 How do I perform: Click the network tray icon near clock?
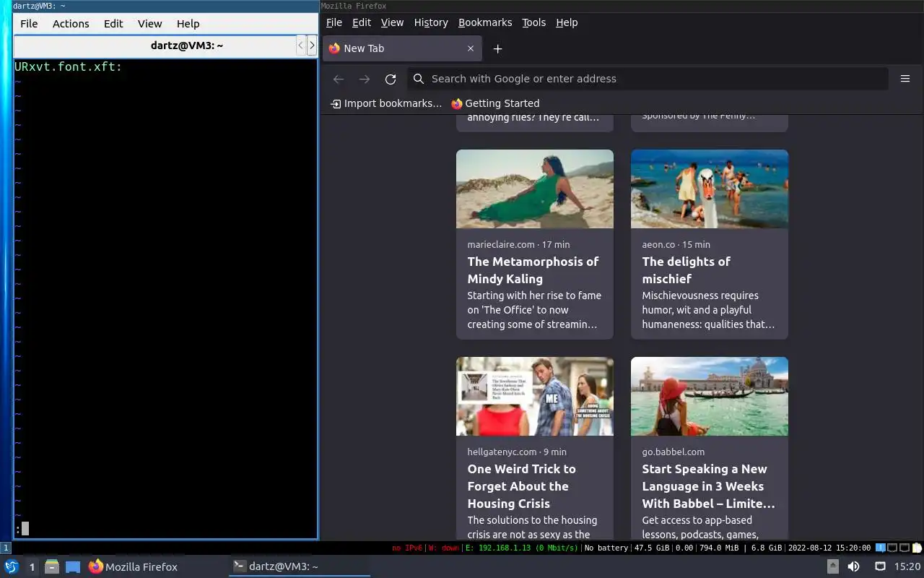880,566
